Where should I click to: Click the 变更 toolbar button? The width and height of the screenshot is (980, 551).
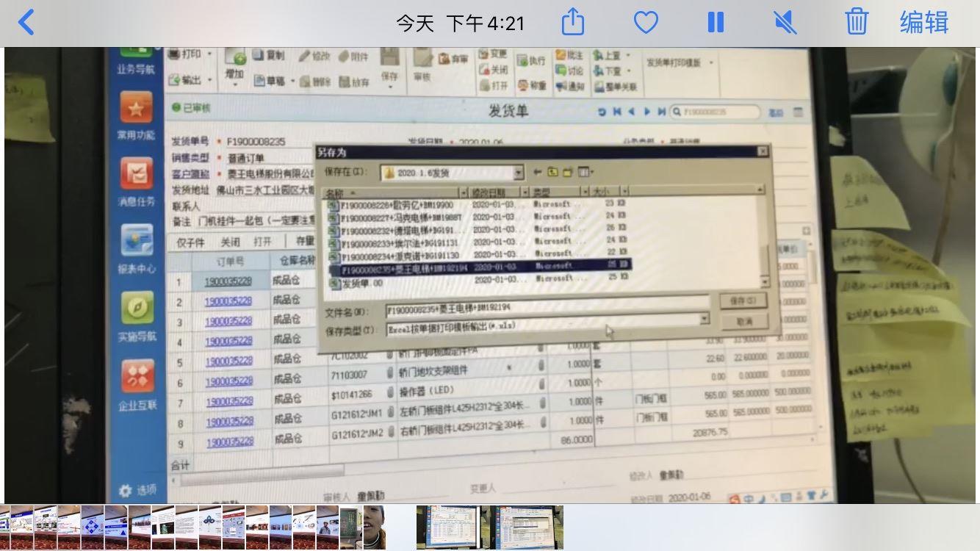coord(493,54)
